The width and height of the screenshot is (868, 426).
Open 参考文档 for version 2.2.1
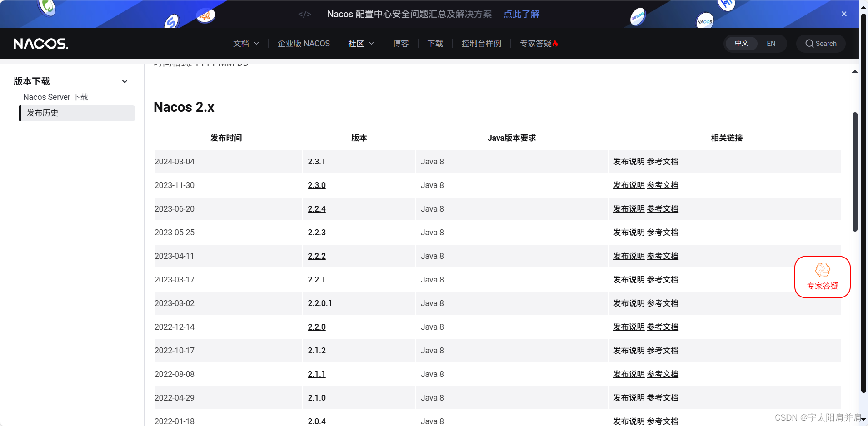(663, 280)
